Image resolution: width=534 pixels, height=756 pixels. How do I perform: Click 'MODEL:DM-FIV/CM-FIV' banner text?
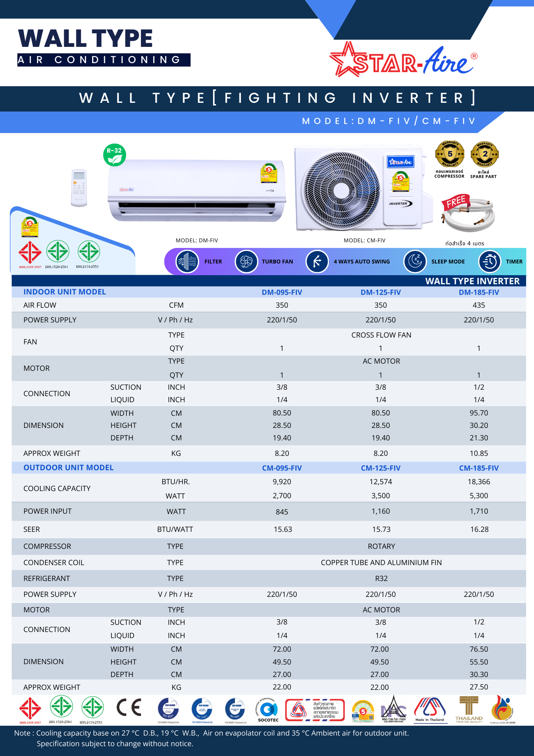[x=389, y=121]
